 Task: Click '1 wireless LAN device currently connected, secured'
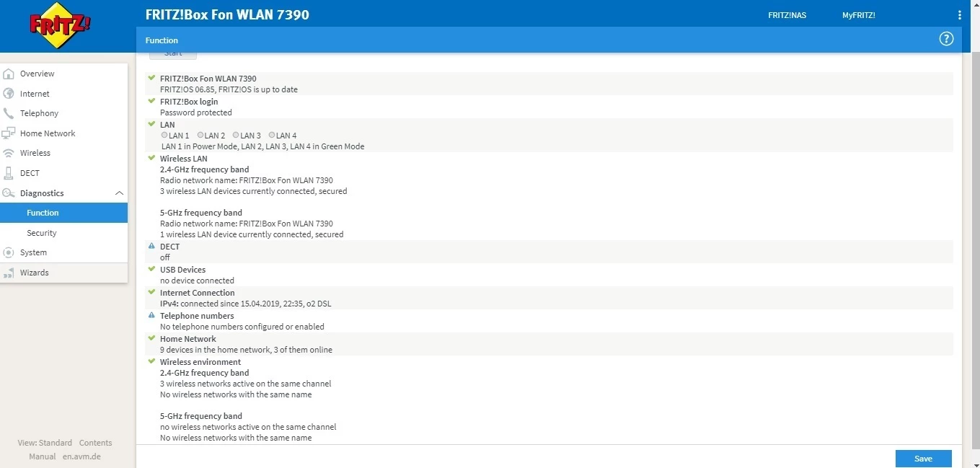pos(252,234)
